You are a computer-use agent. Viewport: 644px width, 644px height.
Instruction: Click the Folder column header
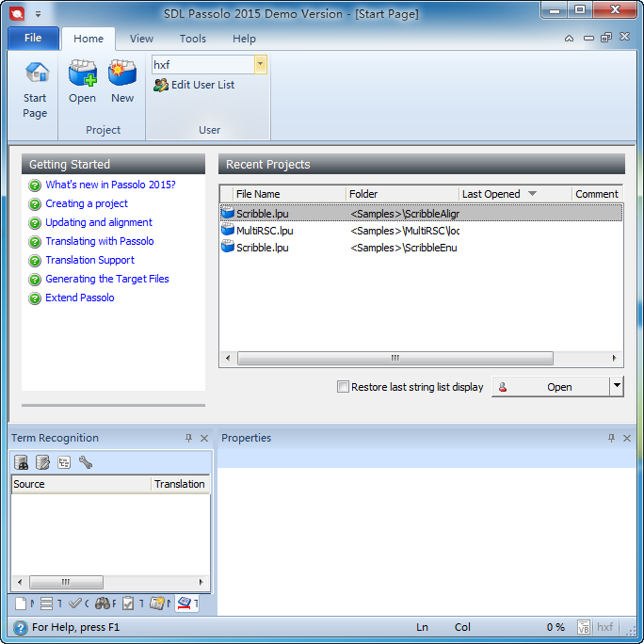click(x=402, y=194)
